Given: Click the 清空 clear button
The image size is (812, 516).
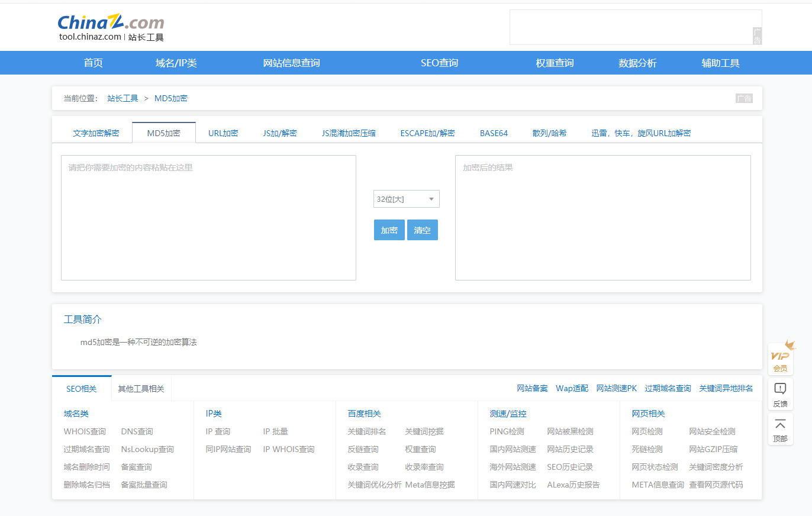Looking at the screenshot, I should coord(422,230).
